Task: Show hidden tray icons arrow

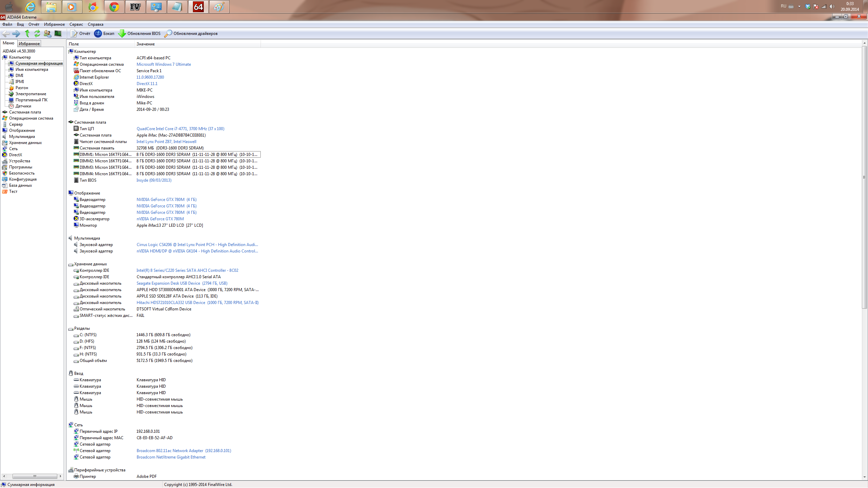Action: [x=799, y=6]
